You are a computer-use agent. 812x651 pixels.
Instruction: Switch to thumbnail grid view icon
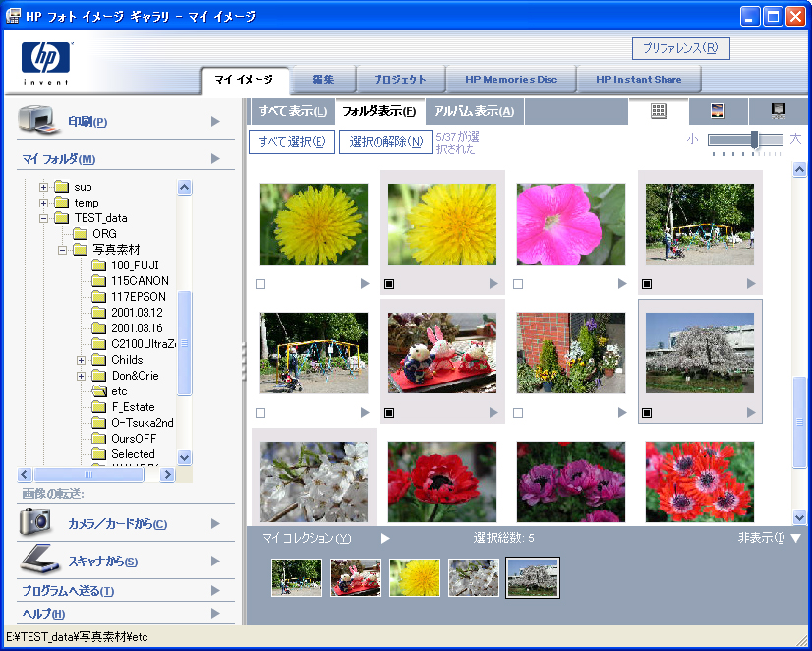click(659, 111)
